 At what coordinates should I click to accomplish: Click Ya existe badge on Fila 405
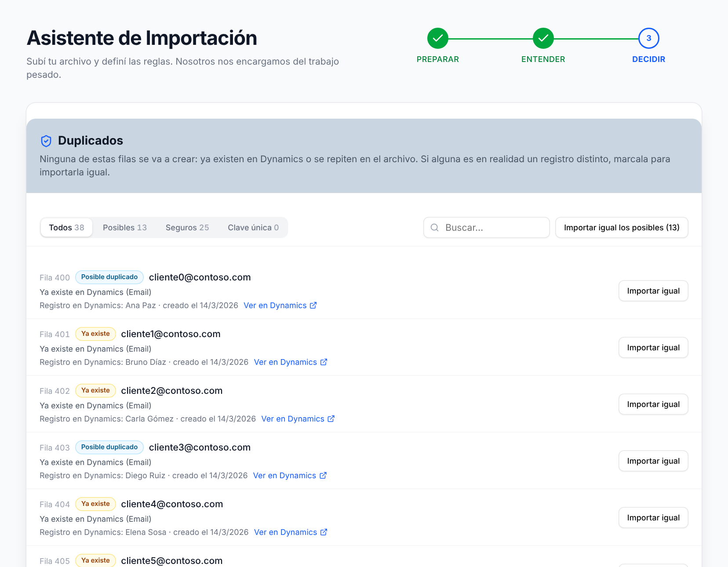(x=95, y=560)
